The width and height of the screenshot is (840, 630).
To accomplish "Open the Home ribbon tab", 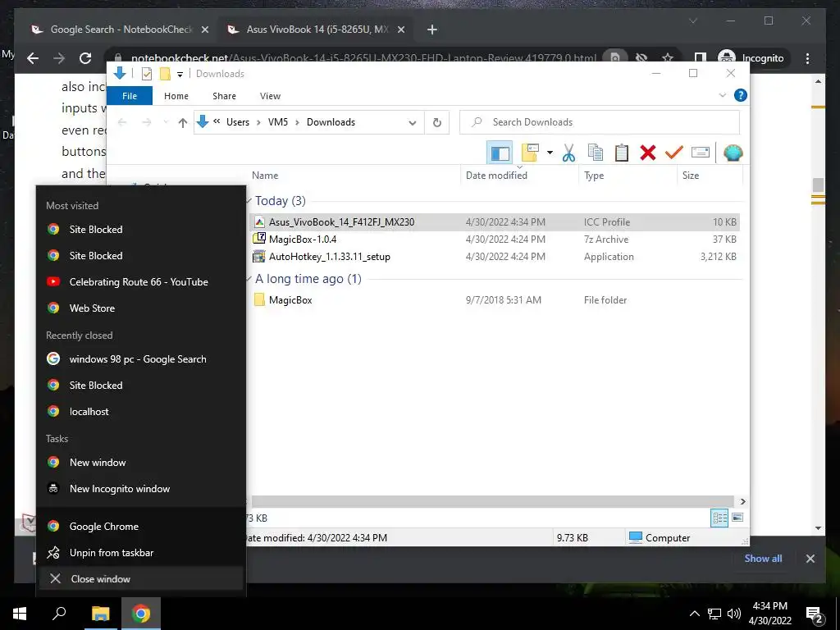I will tap(176, 96).
